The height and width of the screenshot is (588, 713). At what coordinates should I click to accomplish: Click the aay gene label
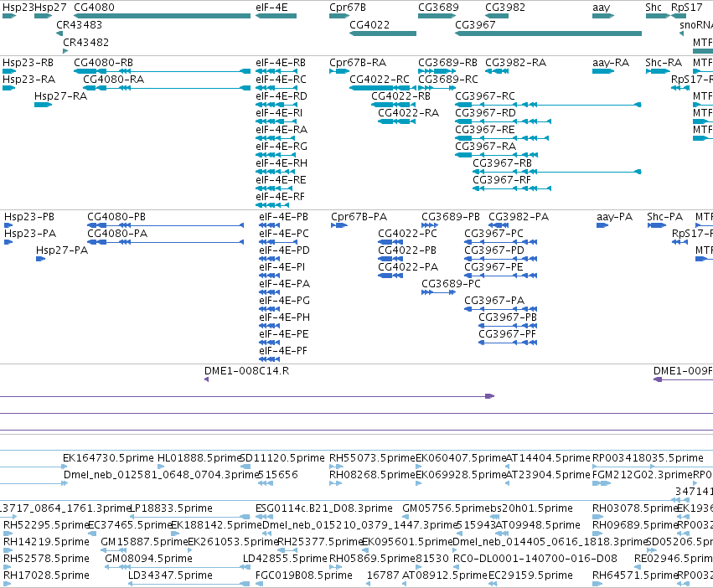(601, 8)
